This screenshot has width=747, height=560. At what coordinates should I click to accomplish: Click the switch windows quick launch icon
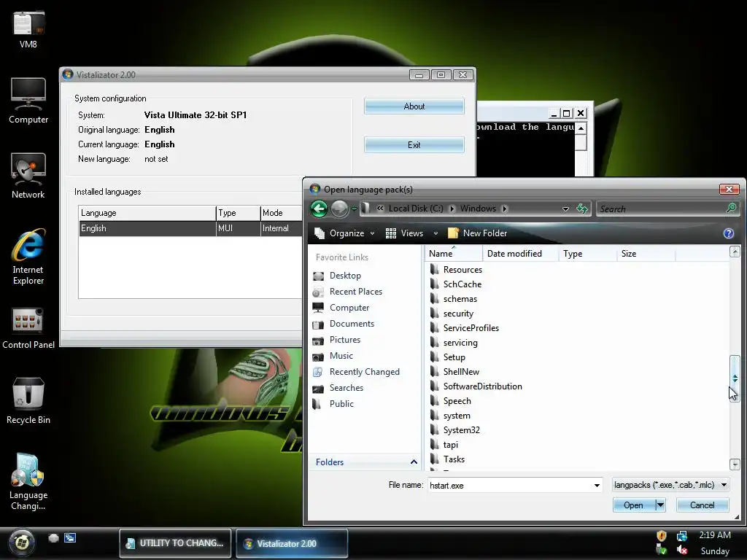[70, 538]
